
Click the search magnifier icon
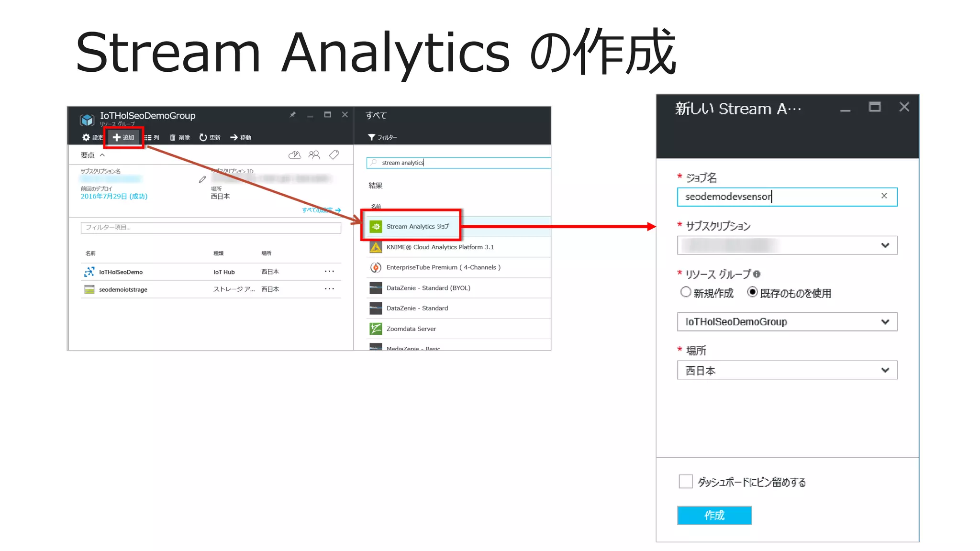pyautogui.click(x=374, y=163)
